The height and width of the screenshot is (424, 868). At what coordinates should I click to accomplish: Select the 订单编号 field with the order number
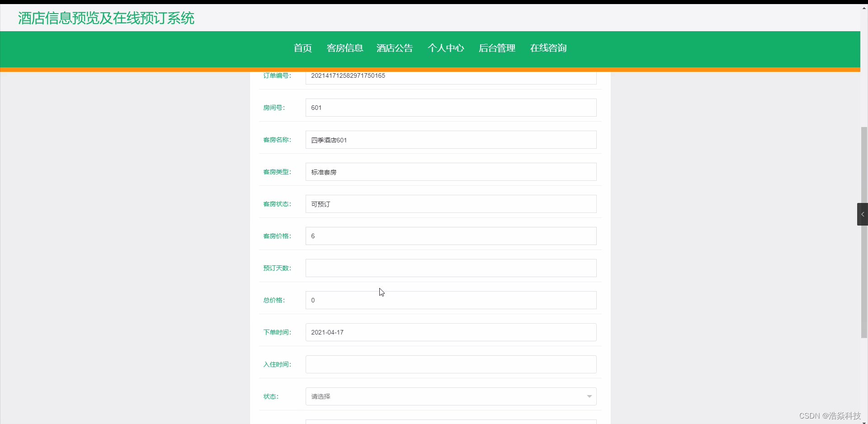pos(451,76)
